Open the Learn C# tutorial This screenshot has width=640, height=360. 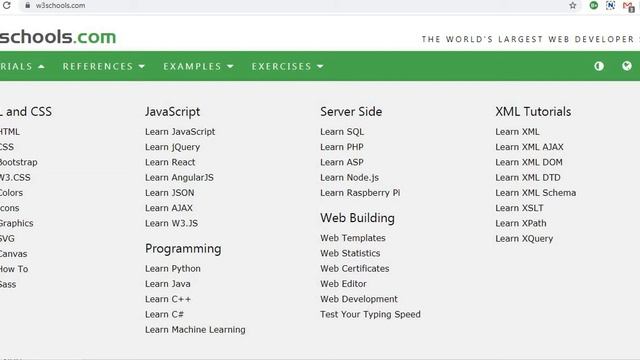coord(164,314)
